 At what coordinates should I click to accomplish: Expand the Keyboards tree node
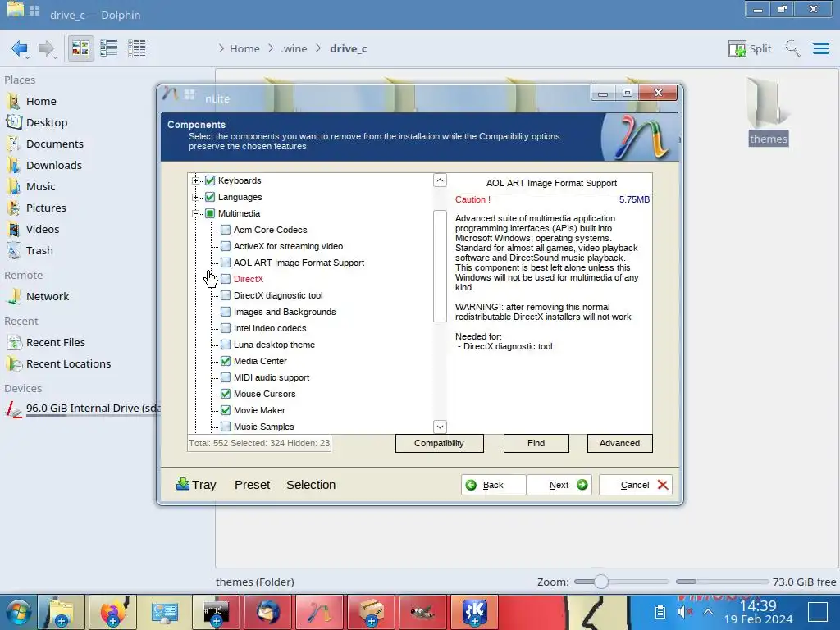pyautogui.click(x=195, y=180)
